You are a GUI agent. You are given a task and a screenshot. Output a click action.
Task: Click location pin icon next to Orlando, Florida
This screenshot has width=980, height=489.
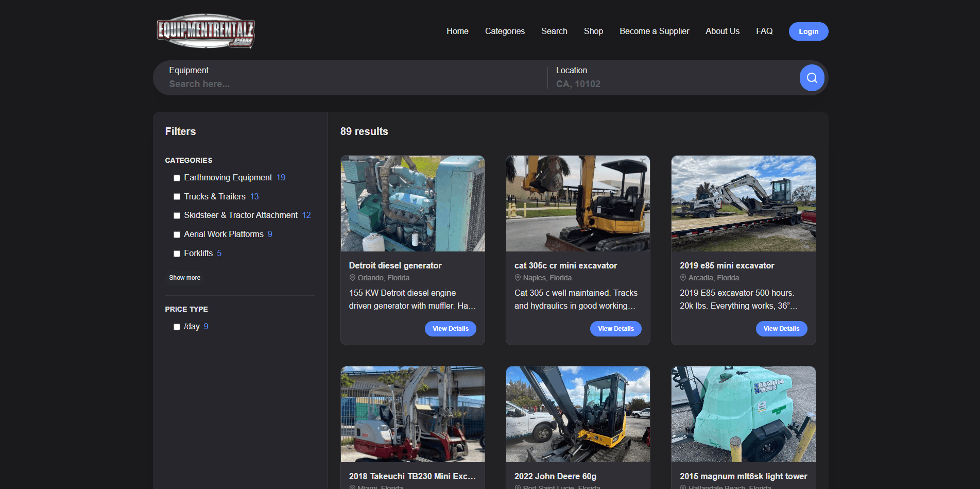(352, 278)
